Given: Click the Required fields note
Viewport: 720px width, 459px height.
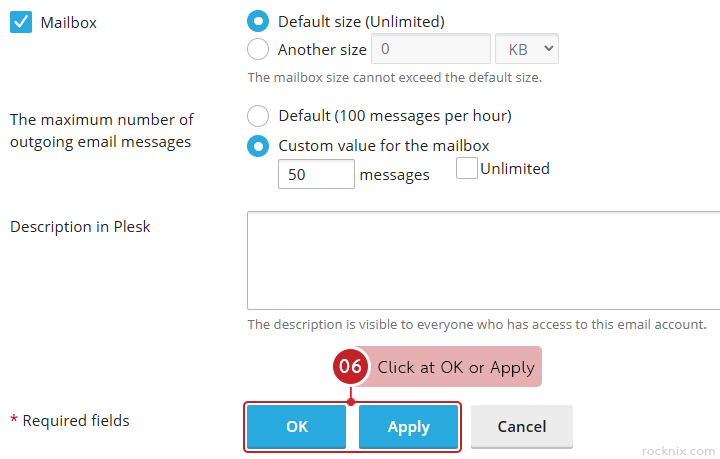Looking at the screenshot, I should pyautogui.click(x=70, y=421).
